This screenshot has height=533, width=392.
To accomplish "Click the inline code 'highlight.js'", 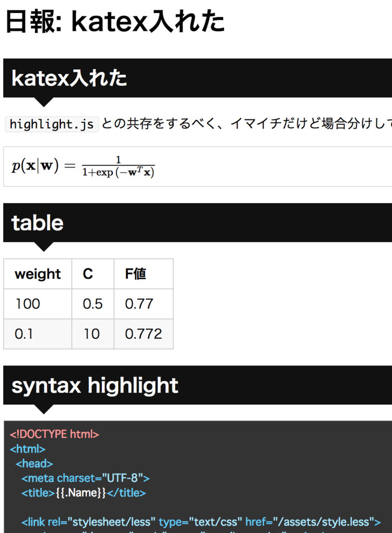I will [x=51, y=124].
